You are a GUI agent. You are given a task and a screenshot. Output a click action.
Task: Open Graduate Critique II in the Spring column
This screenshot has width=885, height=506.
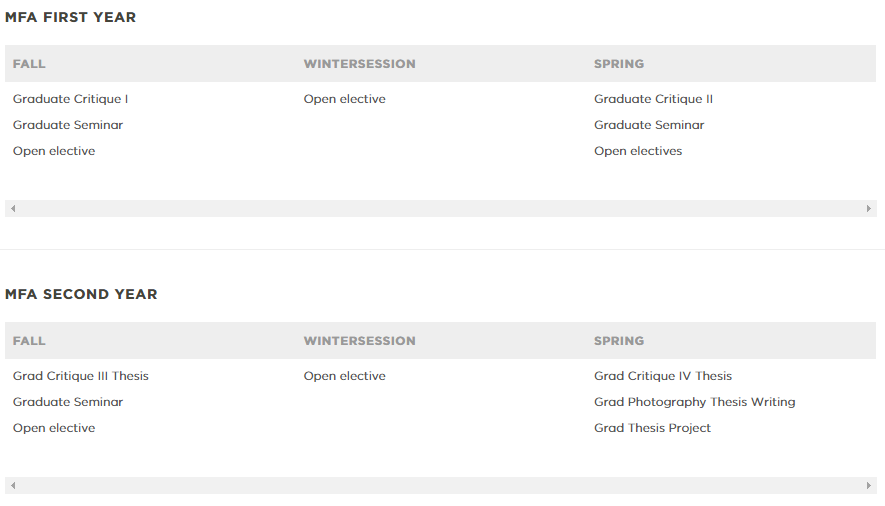pos(653,99)
